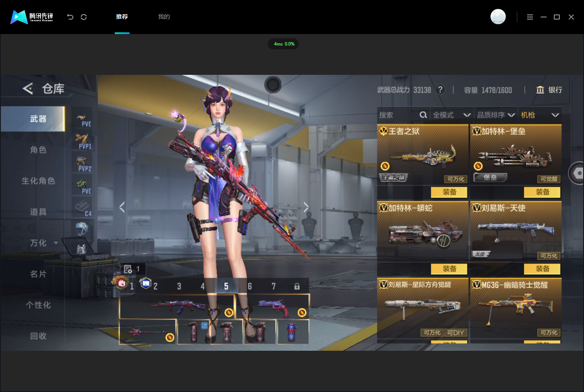The image size is (584, 392).
Task: Select the 刘易斯-星际方舟觉醒 weapon card
Action: [422, 308]
